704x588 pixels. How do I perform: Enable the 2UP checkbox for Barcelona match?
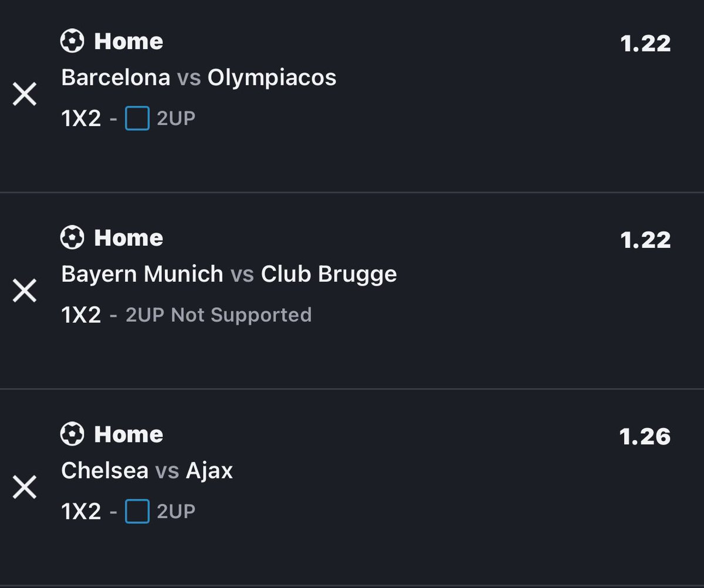(x=137, y=119)
